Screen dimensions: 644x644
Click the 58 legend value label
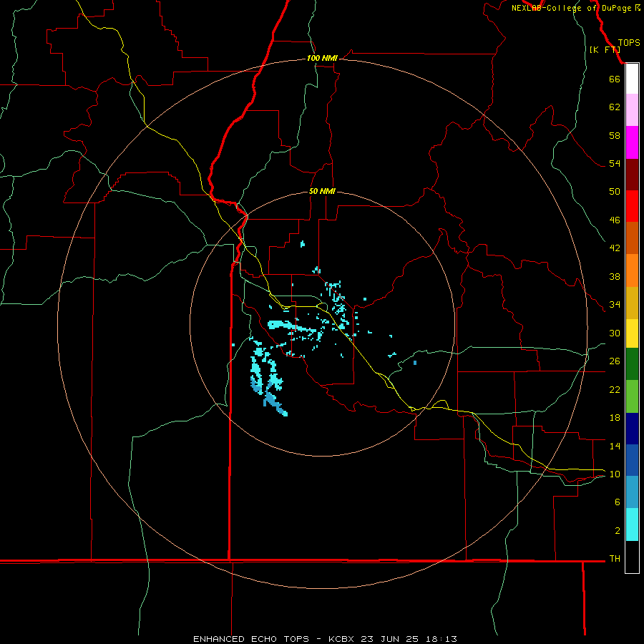(x=615, y=135)
